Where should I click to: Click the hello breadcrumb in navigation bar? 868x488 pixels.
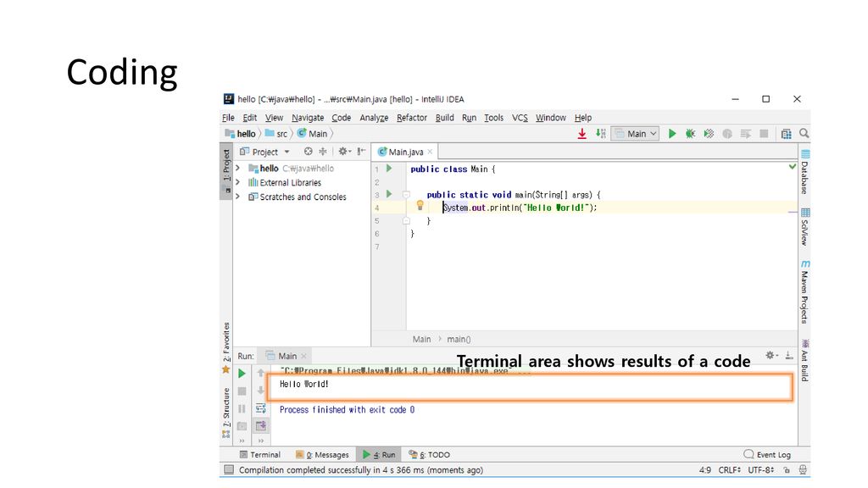click(241, 133)
